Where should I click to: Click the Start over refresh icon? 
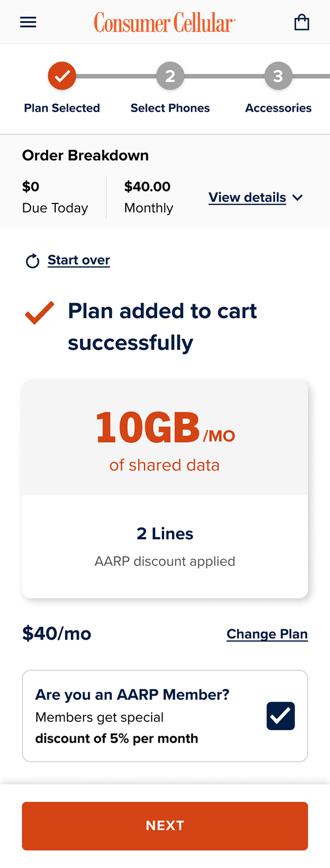pyautogui.click(x=33, y=261)
